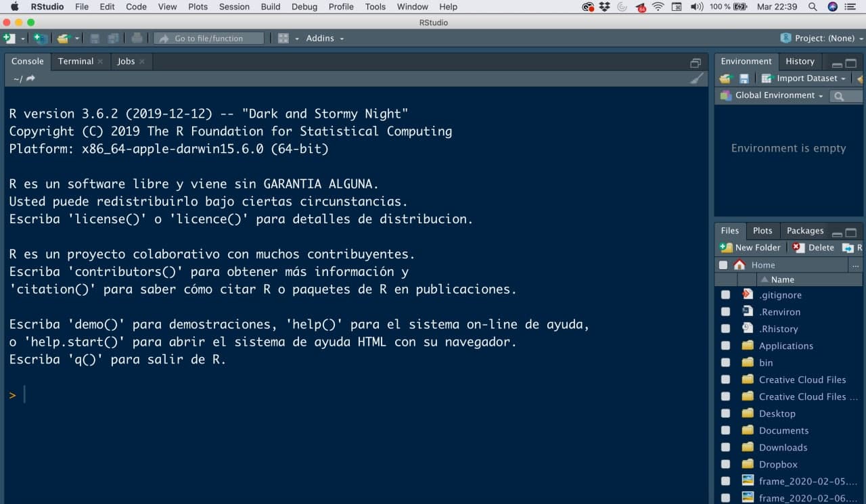Close the Jobs tab
The image size is (866, 504).
click(x=142, y=62)
